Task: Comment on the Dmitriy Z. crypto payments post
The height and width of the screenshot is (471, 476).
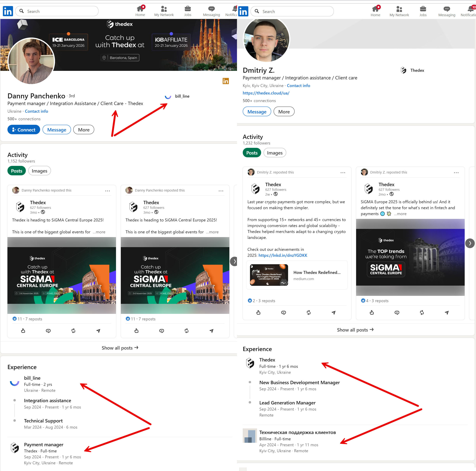Action: [x=283, y=313]
